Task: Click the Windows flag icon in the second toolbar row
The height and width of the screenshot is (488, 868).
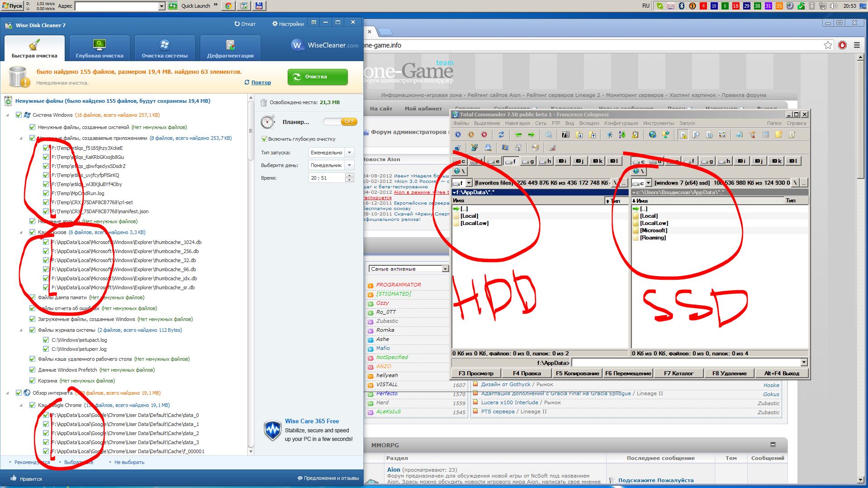Action: point(505,148)
